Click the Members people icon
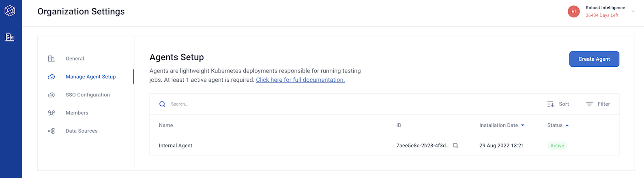This screenshot has width=644, height=178. [51, 113]
